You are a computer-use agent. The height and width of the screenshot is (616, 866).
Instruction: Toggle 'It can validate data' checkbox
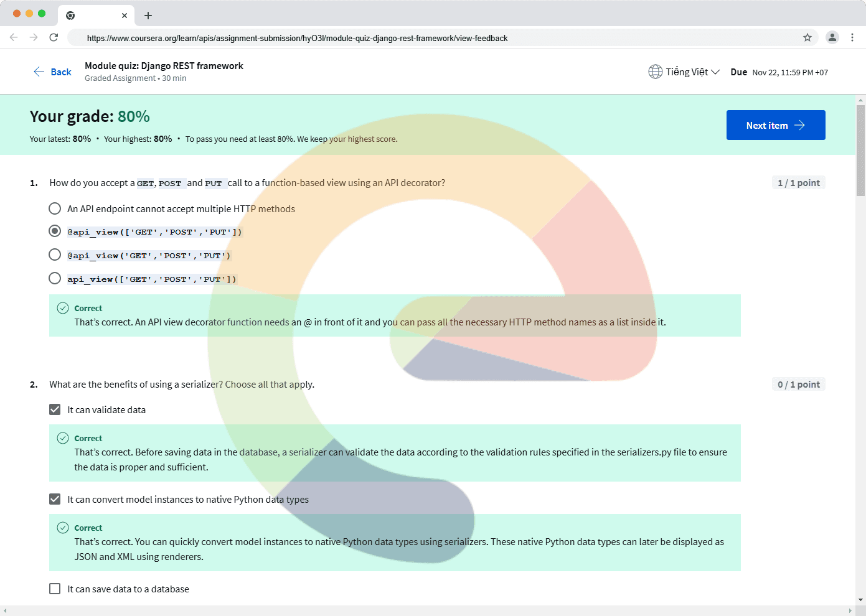pos(55,409)
